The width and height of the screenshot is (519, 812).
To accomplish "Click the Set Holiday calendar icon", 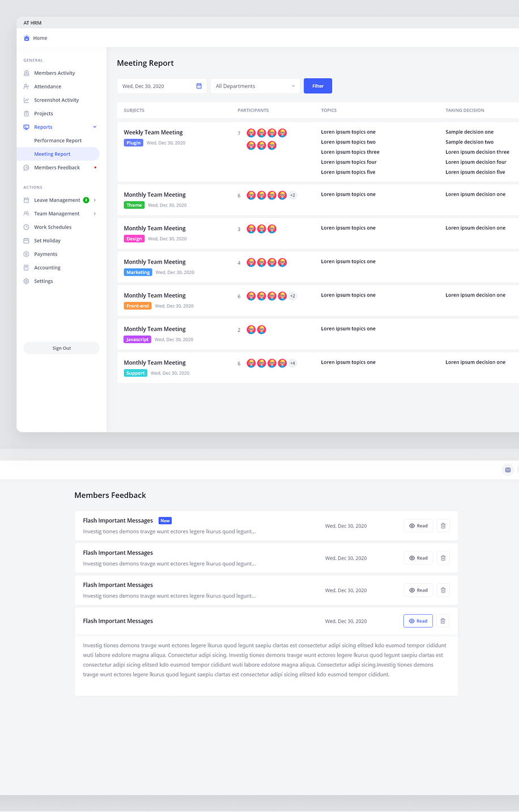I will click(x=26, y=240).
